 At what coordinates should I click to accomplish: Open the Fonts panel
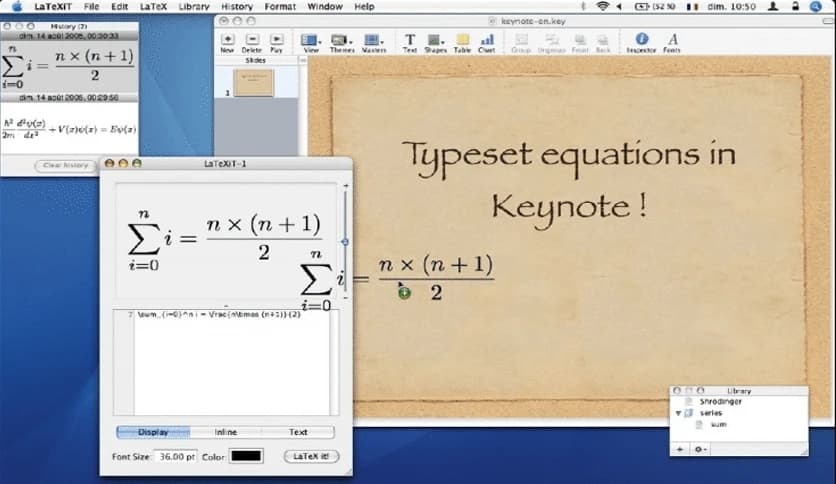pyautogui.click(x=672, y=39)
